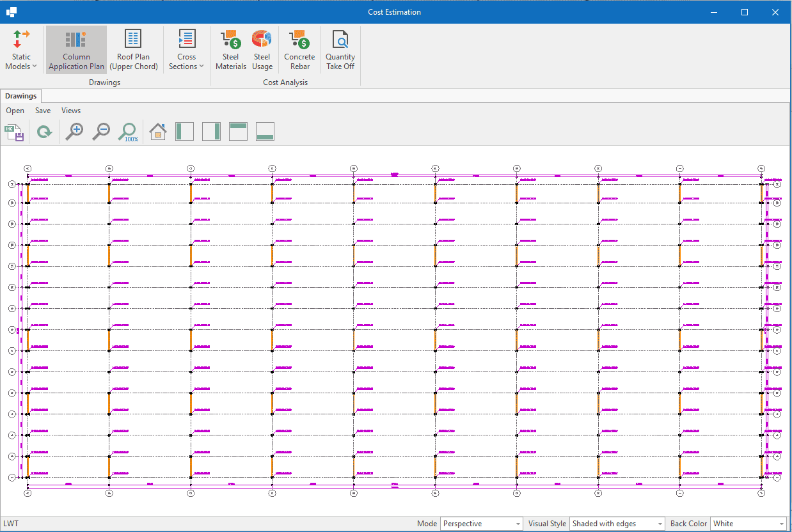The height and width of the screenshot is (532, 792).
Task: Click the Save menu item
Action: pyautogui.click(x=43, y=111)
